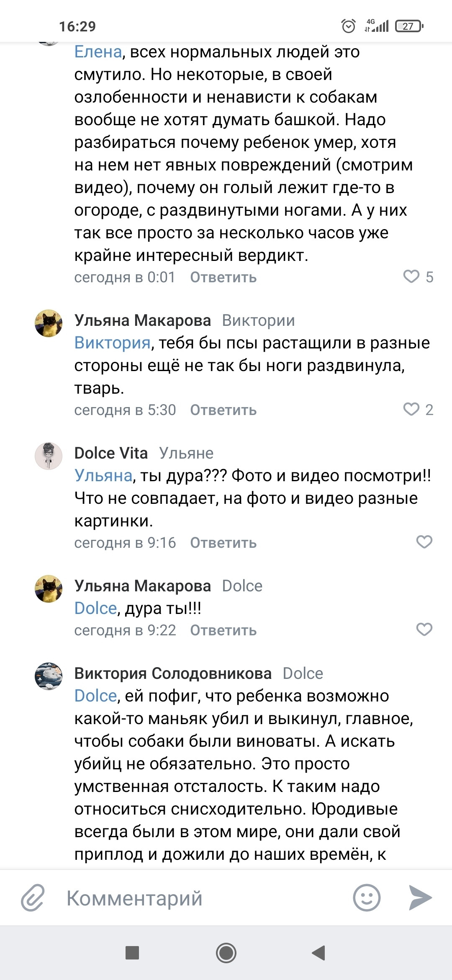Open the emoji smiley picker
Screen dimensions: 452x980
tap(367, 898)
